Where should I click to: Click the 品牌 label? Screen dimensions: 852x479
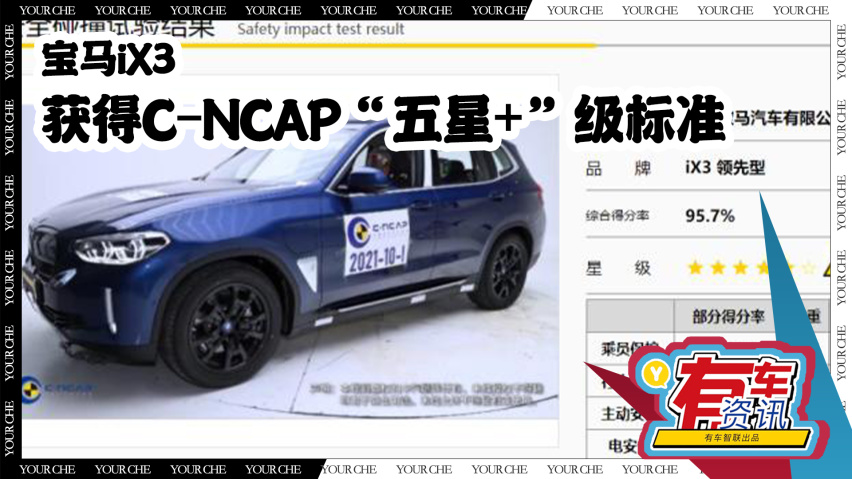tap(618, 168)
